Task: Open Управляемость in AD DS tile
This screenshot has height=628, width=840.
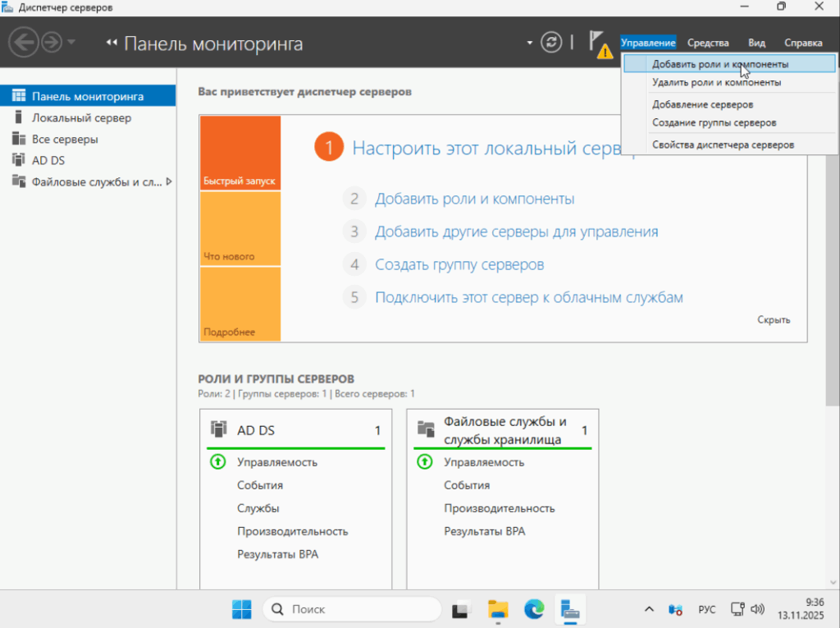Action: (277, 462)
